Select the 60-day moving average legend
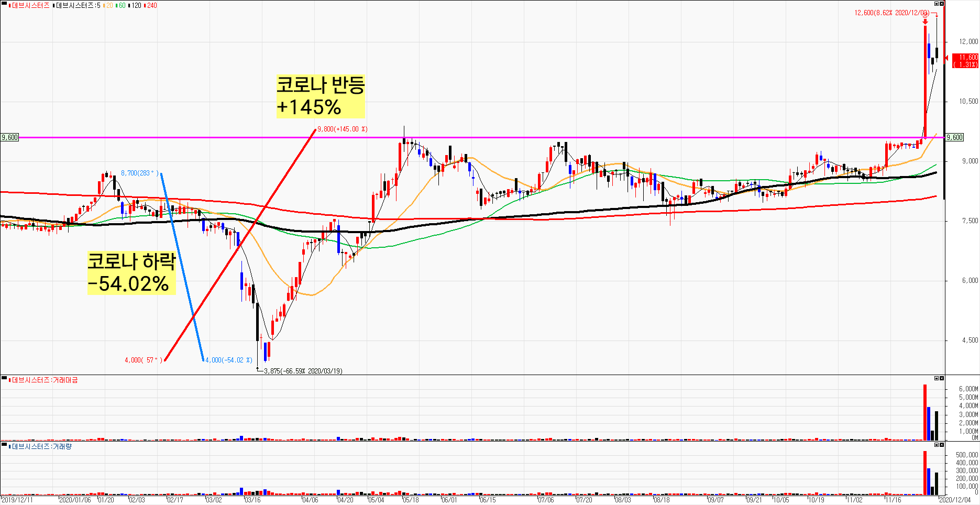Screen dimensions: 980x505 (x=121, y=5)
